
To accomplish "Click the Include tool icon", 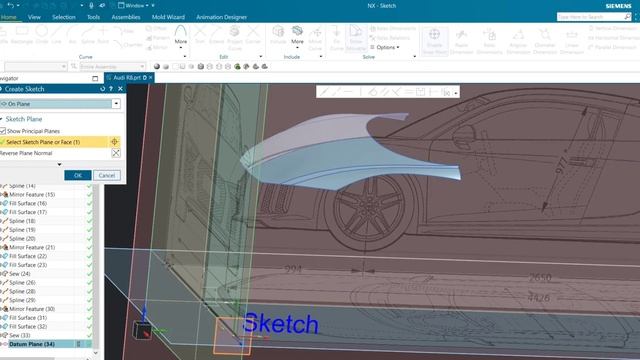I will 278,35.
